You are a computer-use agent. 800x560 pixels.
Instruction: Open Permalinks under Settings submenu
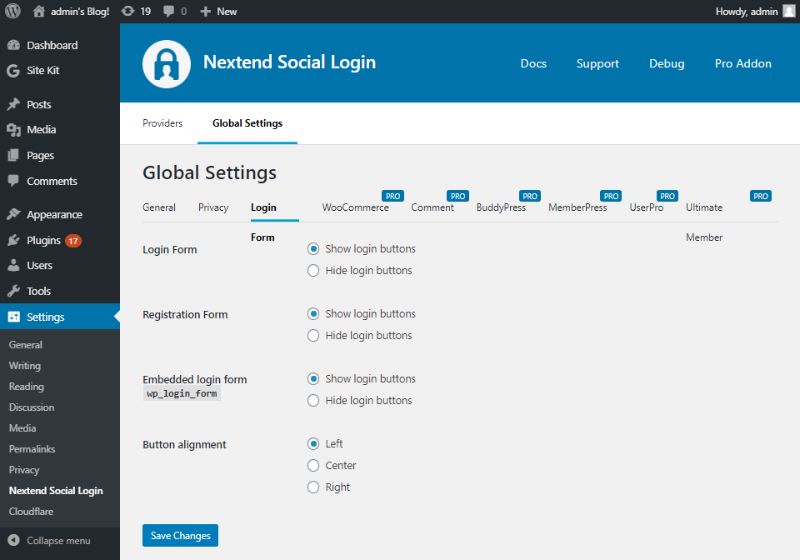click(x=32, y=449)
